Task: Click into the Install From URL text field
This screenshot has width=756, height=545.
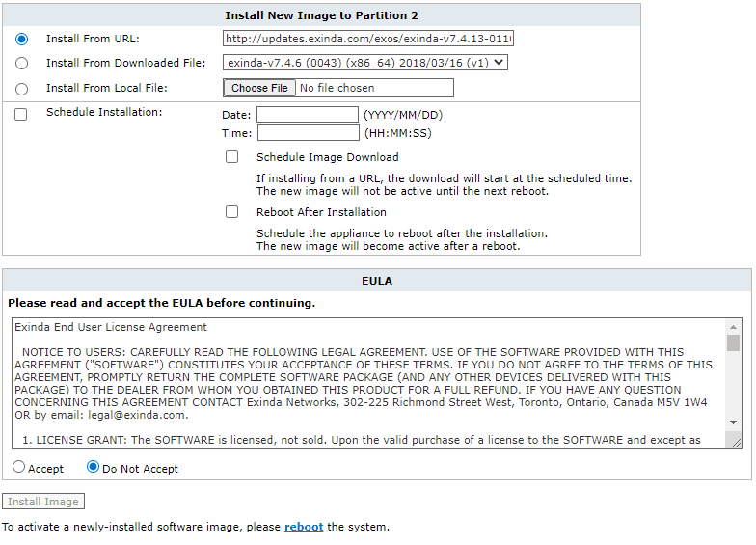Action: click(368, 39)
